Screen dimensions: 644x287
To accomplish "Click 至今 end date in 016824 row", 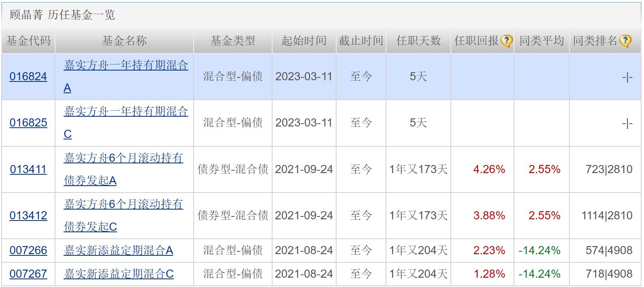I will pyautogui.click(x=361, y=77).
